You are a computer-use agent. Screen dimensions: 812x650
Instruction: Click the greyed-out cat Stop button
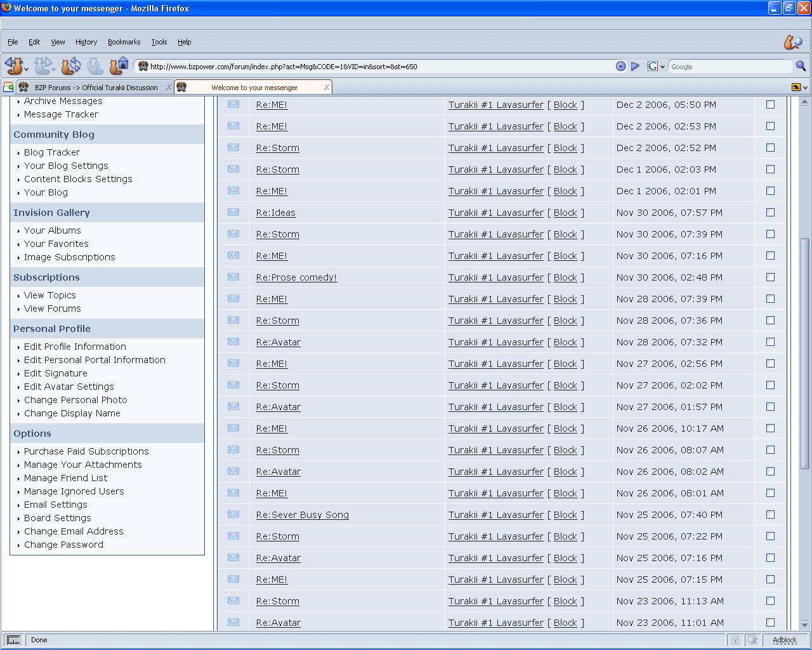[x=95, y=65]
